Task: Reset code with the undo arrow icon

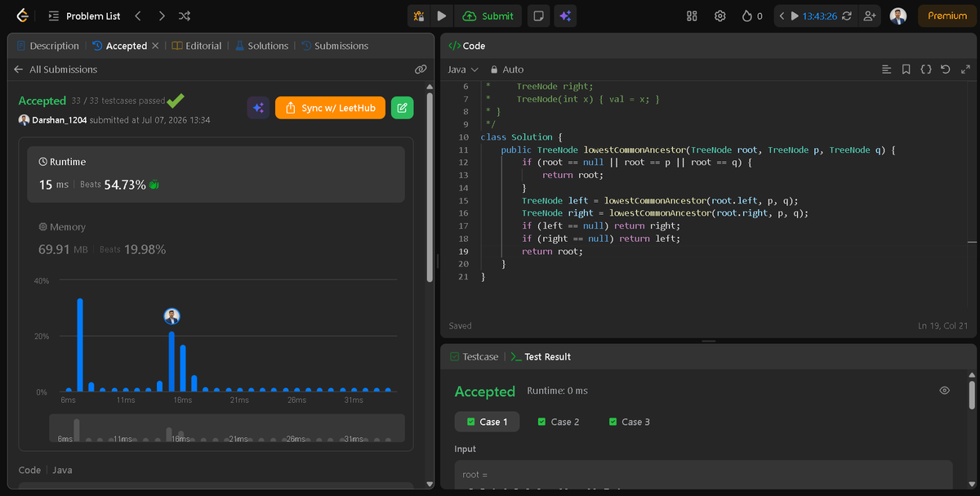Action: [x=946, y=69]
